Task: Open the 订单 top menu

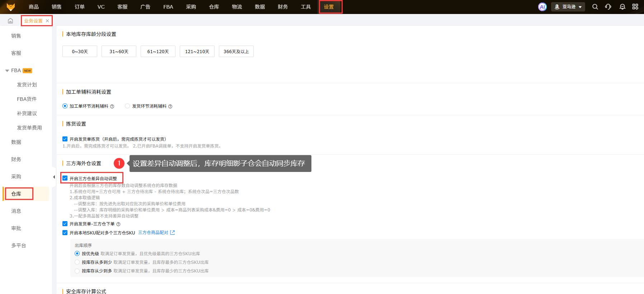Action: click(x=80, y=7)
